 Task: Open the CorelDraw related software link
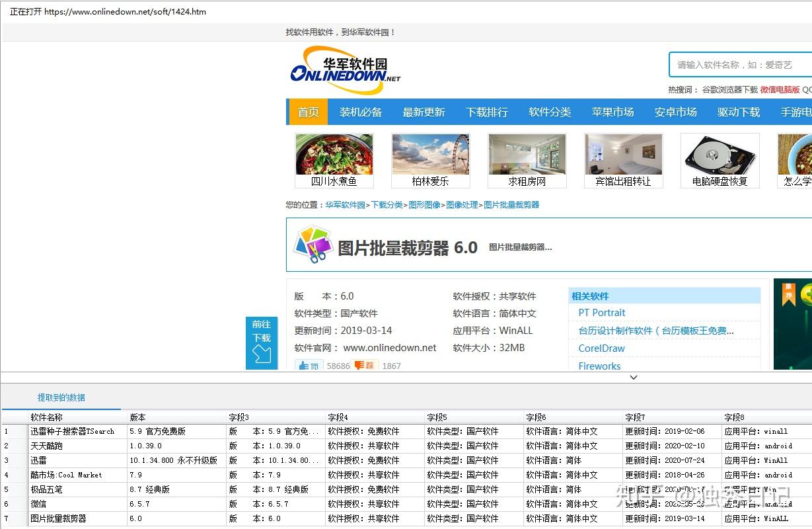(601, 348)
